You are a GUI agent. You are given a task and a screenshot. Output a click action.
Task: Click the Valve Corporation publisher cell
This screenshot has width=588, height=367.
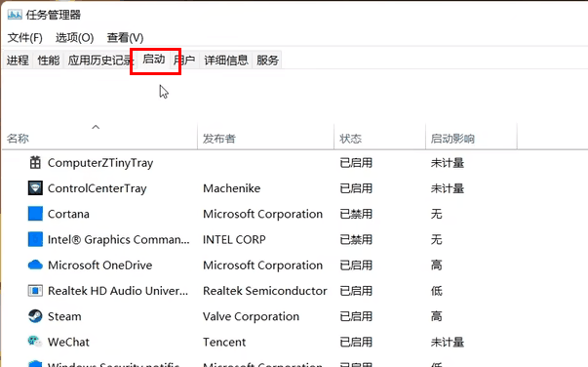coord(252,316)
